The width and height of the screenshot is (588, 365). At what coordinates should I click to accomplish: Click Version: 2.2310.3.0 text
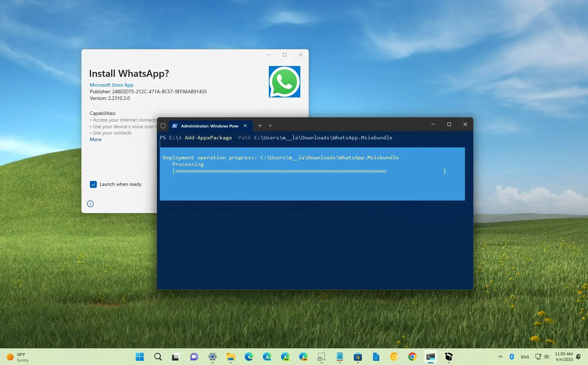click(110, 98)
